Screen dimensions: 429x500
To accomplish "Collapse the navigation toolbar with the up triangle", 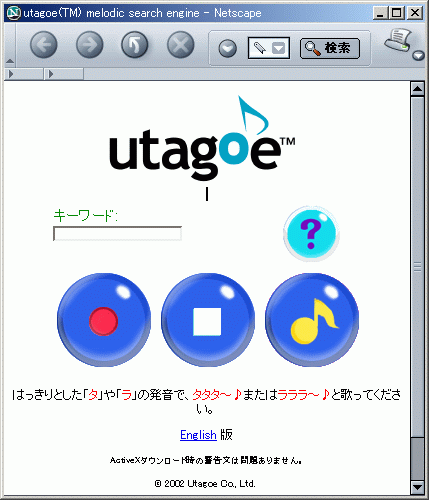I will tap(10, 61).
